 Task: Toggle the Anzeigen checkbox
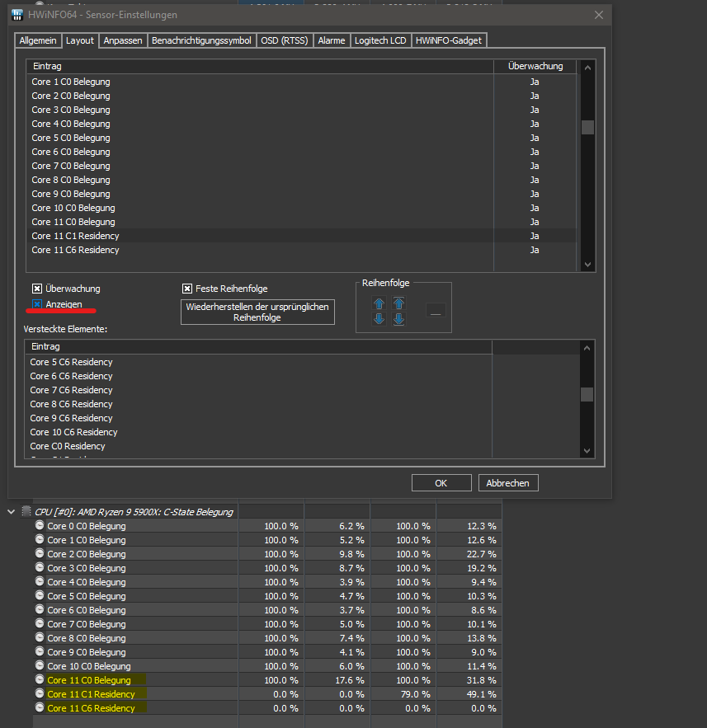[x=37, y=304]
